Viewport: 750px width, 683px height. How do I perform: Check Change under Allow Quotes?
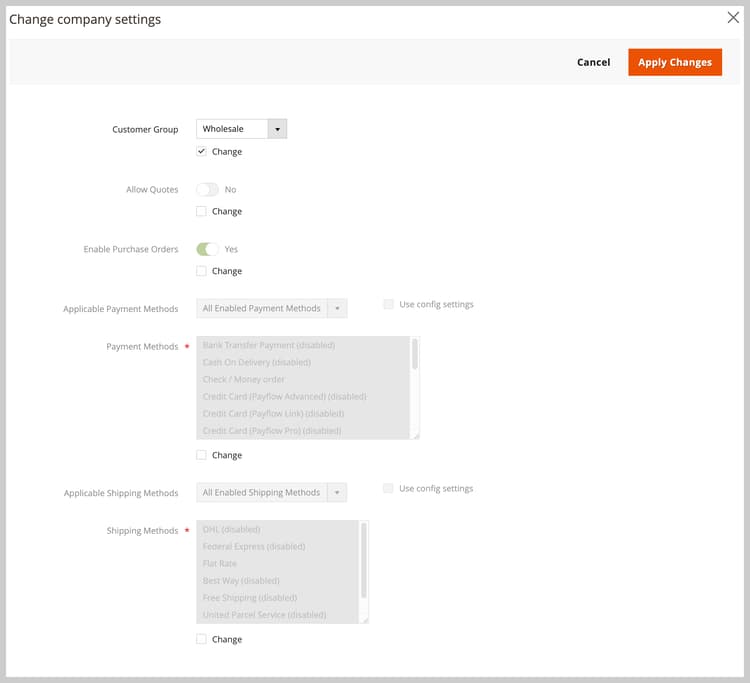(x=201, y=211)
